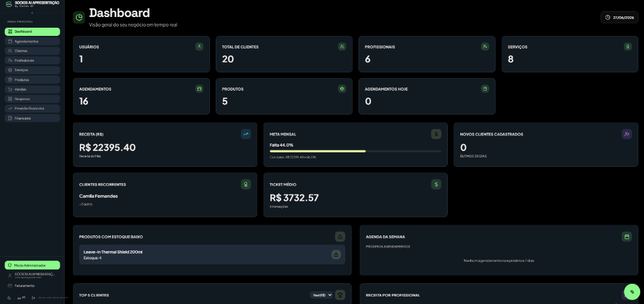Click the warning icon in Produtos com Estoque Baixo header

click(x=340, y=237)
